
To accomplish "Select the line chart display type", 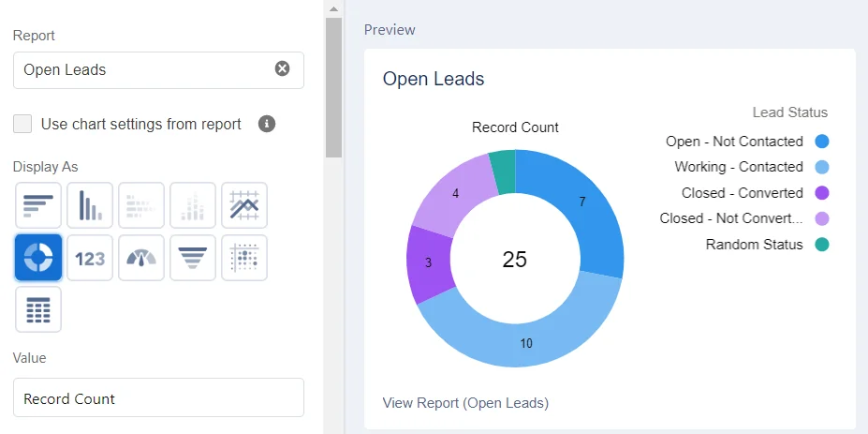I will 244,205.
